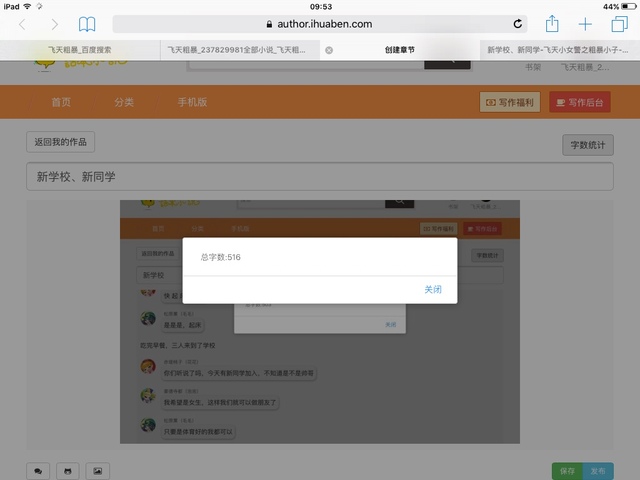
Task: Open Safari bookmarks book icon
Action: [x=88, y=24]
